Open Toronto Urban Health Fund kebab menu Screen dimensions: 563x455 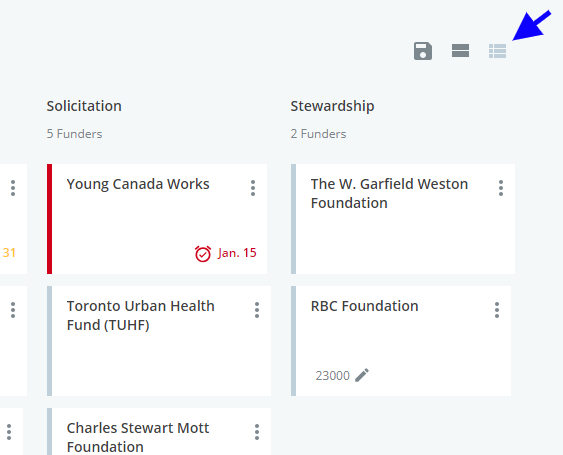pos(257,310)
